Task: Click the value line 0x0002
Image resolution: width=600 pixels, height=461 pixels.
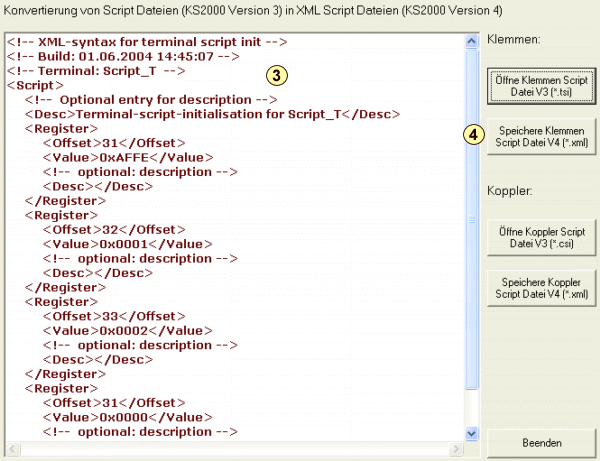Action: coord(128,331)
